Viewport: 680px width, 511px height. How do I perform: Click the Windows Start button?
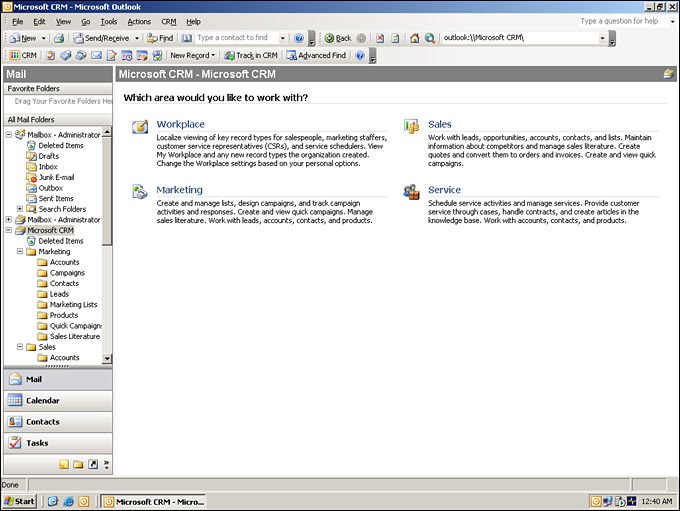20,501
